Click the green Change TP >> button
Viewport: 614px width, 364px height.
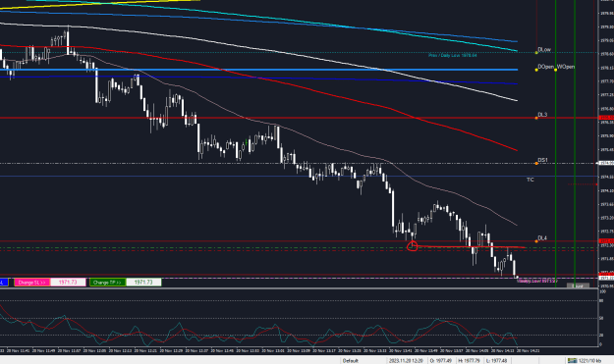pos(108,283)
